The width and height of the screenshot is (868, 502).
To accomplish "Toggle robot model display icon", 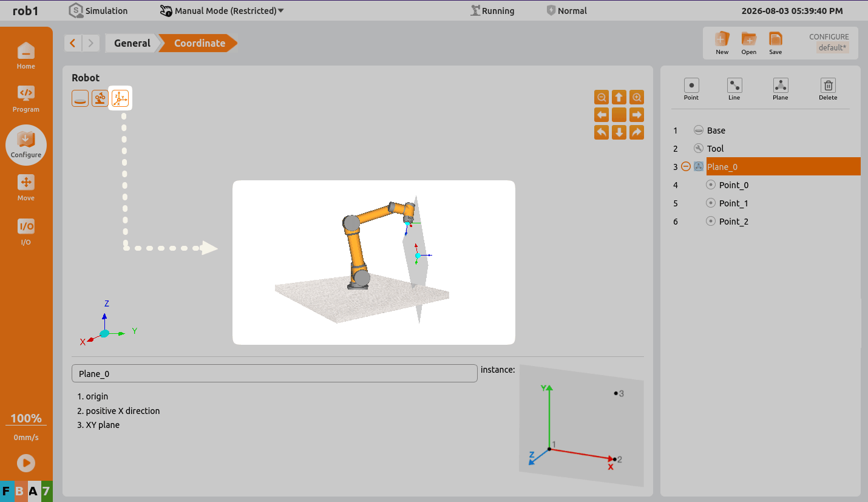I will coord(100,98).
